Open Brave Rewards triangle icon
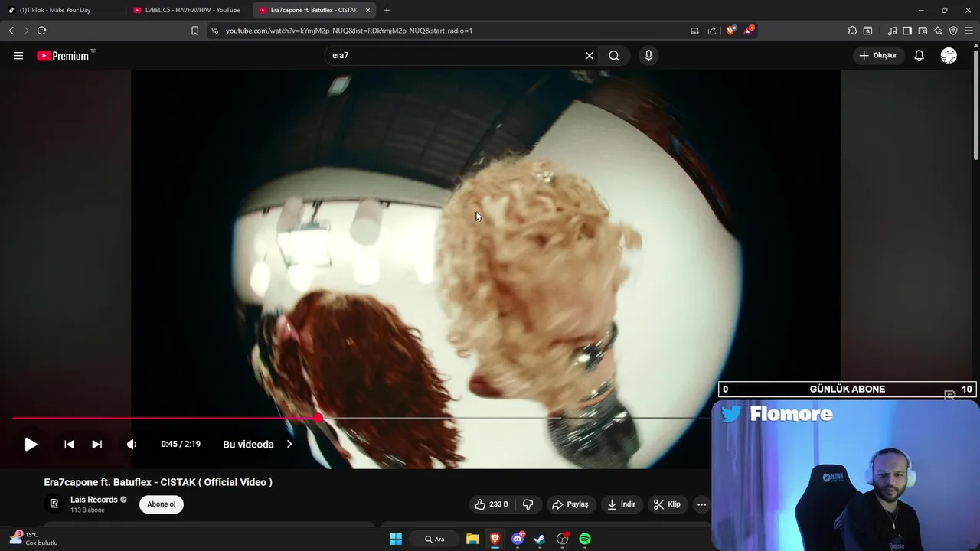This screenshot has height=551, width=980. pyautogui.click(x=748, y=31)
